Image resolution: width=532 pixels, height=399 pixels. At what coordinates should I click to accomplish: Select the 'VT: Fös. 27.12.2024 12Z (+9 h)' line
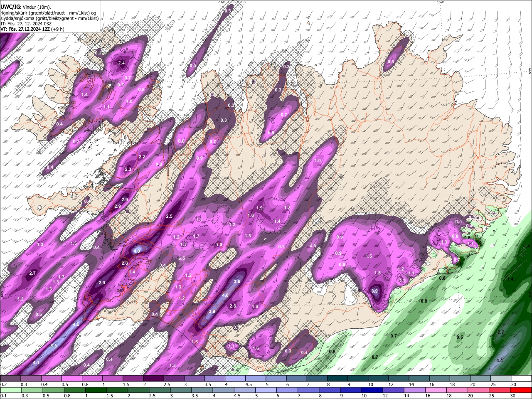click(x=32, y=29)
